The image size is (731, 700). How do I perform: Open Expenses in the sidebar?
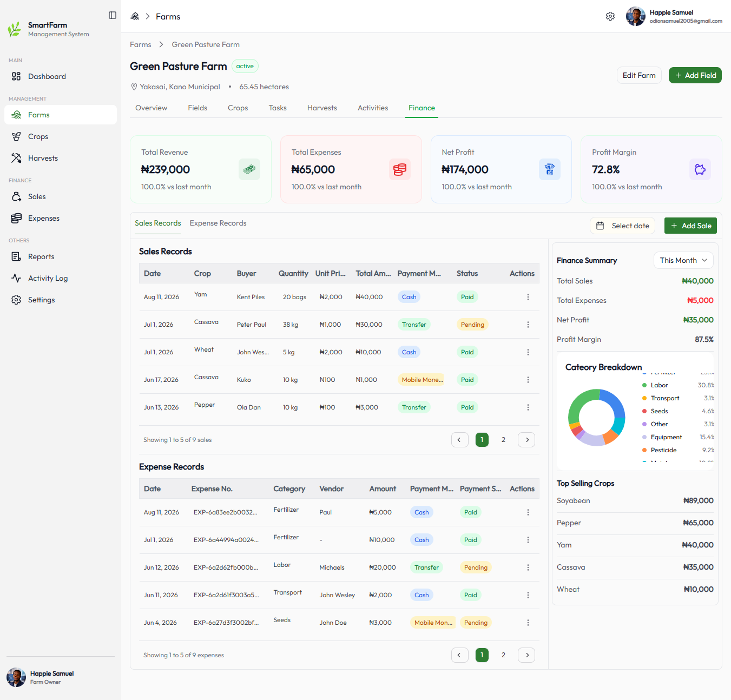(x=61, y=218)
